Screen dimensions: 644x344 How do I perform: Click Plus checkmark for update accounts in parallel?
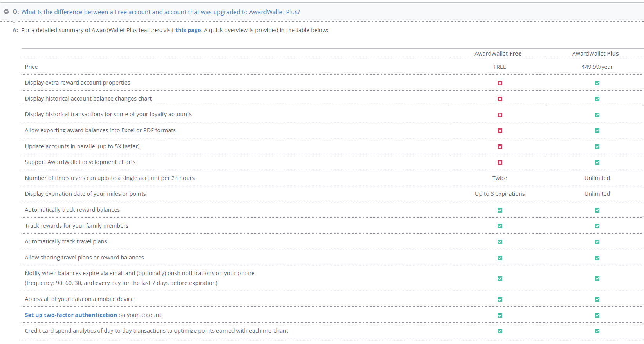click(x=597, y=147)
